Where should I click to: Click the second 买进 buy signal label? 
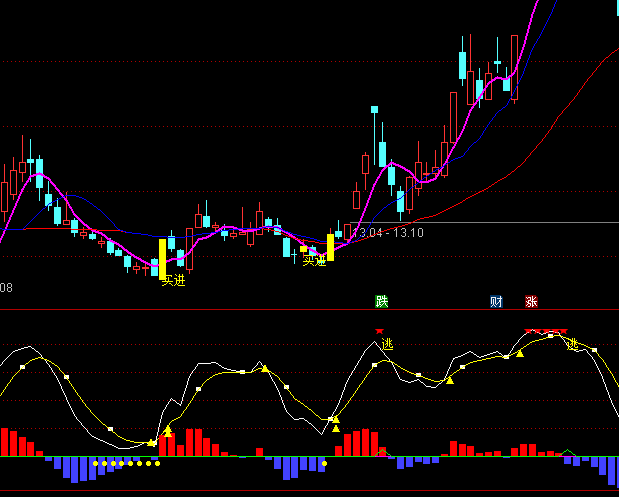click(315, 260)
